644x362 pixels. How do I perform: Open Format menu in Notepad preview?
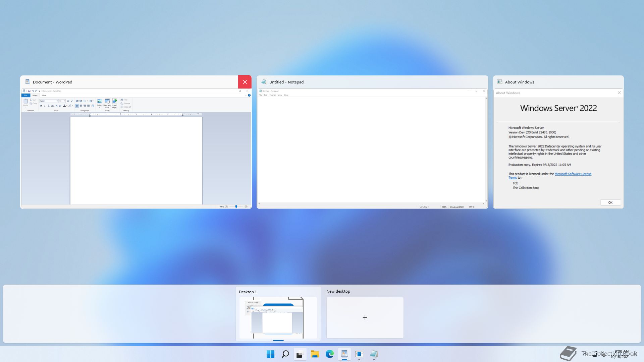click(x=272, y=95)
